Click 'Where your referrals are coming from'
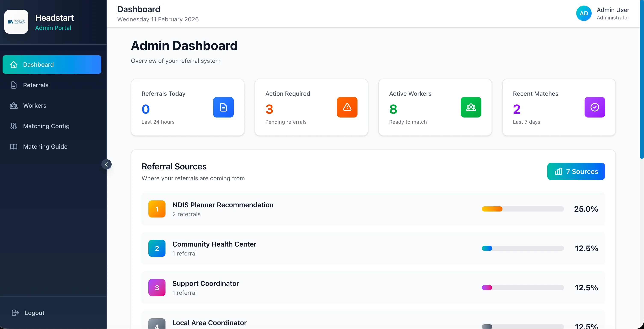 pos(193,178)
